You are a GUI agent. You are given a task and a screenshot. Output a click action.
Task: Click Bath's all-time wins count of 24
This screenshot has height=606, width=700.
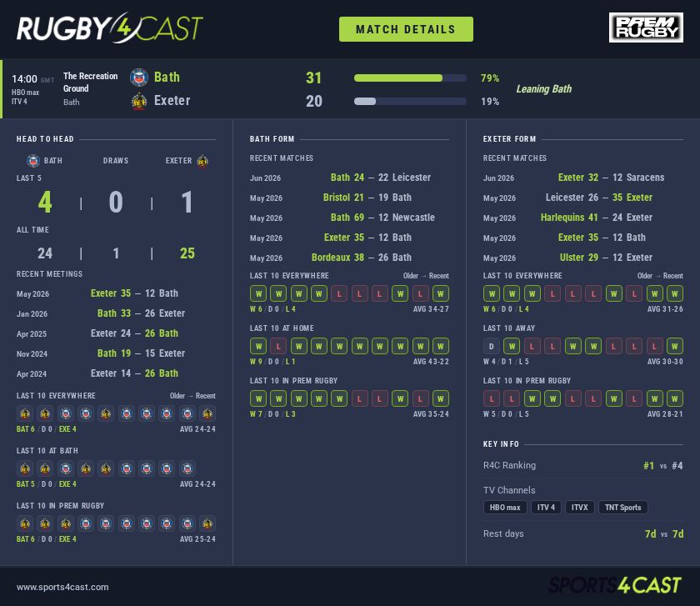point(45,253)
